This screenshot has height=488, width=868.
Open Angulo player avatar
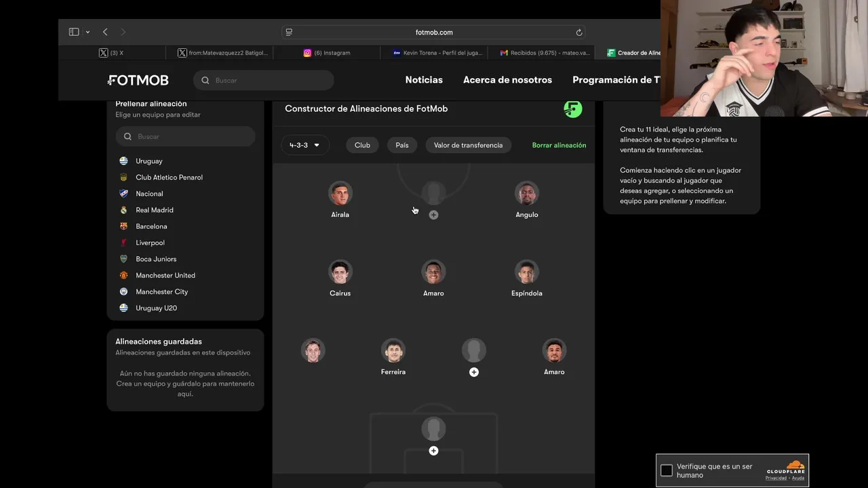point(527,193)
